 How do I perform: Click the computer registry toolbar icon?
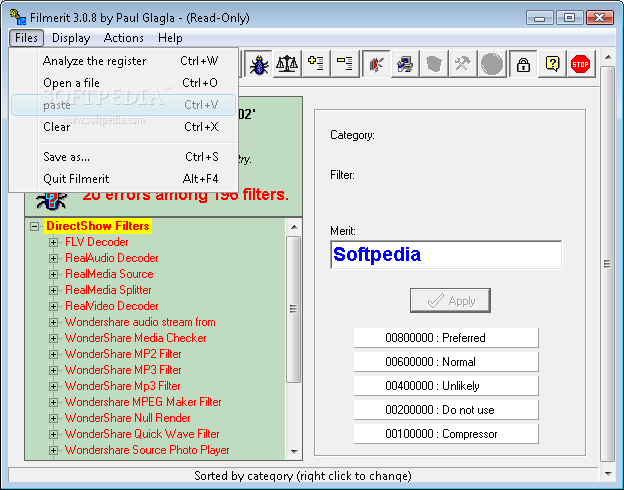click(x=405, y=64)
